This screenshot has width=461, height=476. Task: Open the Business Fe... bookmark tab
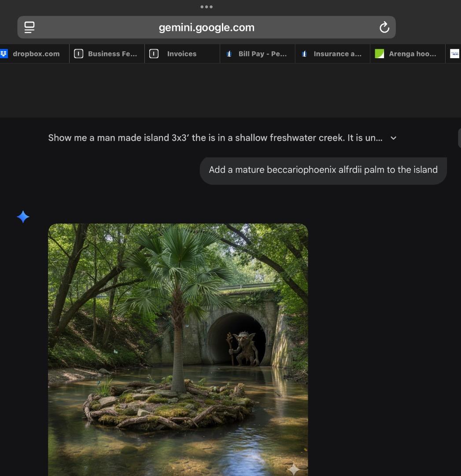tap(107, 54)
